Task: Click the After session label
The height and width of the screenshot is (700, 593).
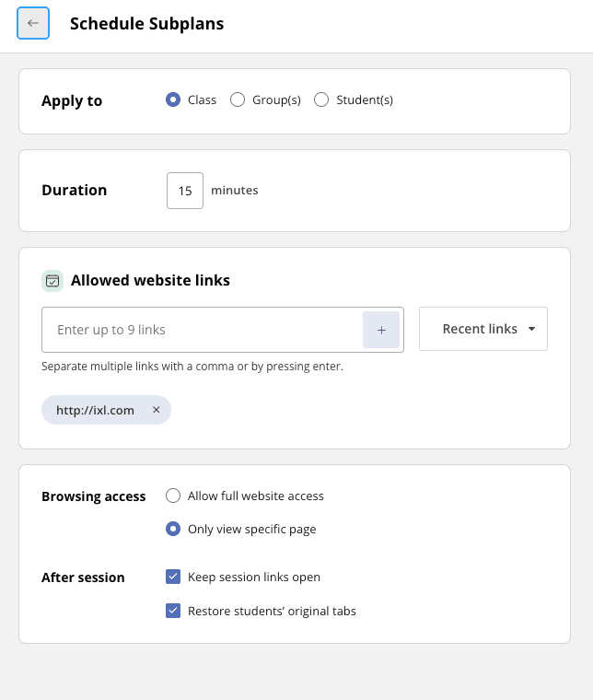Action: click(x=83, y=577)
